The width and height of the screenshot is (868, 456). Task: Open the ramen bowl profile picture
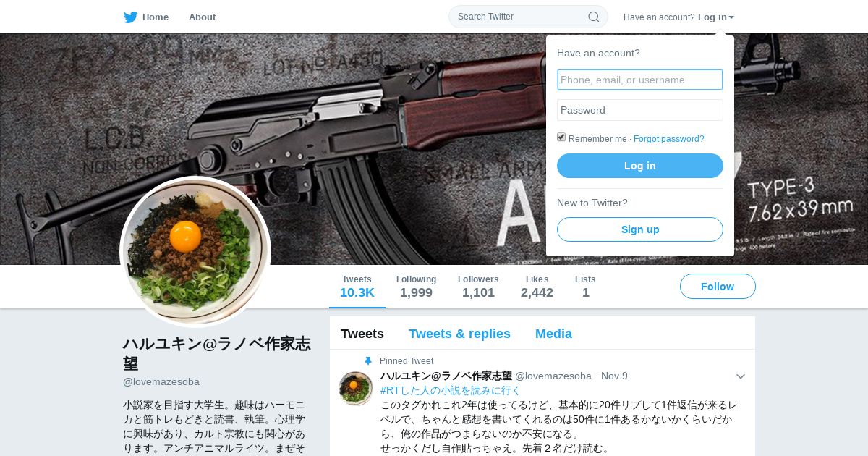[x=195, y=252]
